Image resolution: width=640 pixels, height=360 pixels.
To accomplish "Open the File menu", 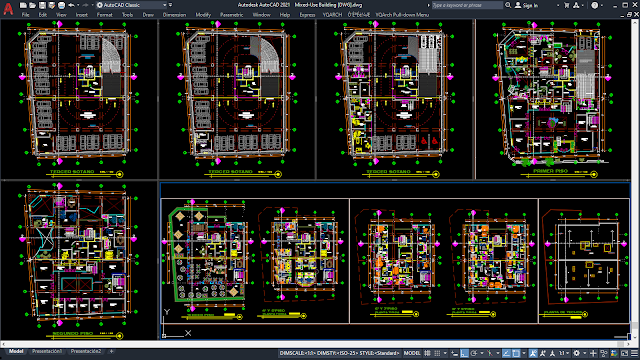I will click(25, 15).
